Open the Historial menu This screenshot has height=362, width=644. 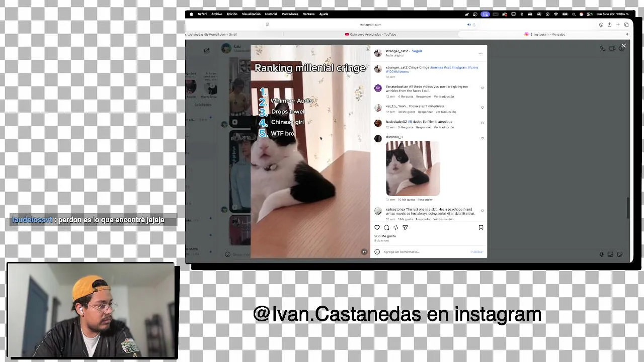click(271, 14)
